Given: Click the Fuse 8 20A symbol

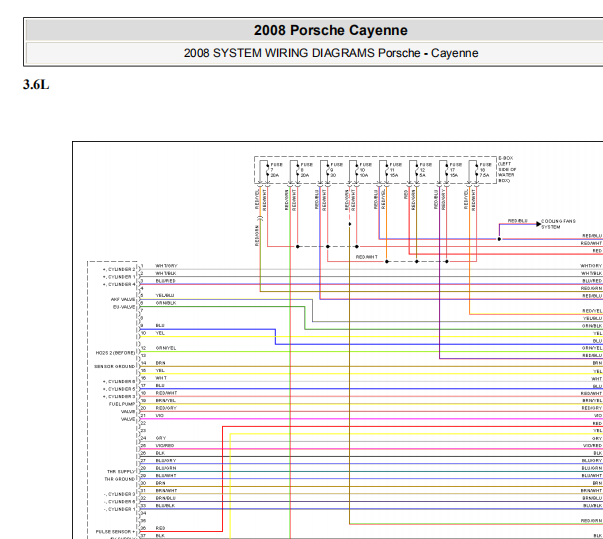Looking at the screenshot, I should pyautogui.click(x=298, y=170).
